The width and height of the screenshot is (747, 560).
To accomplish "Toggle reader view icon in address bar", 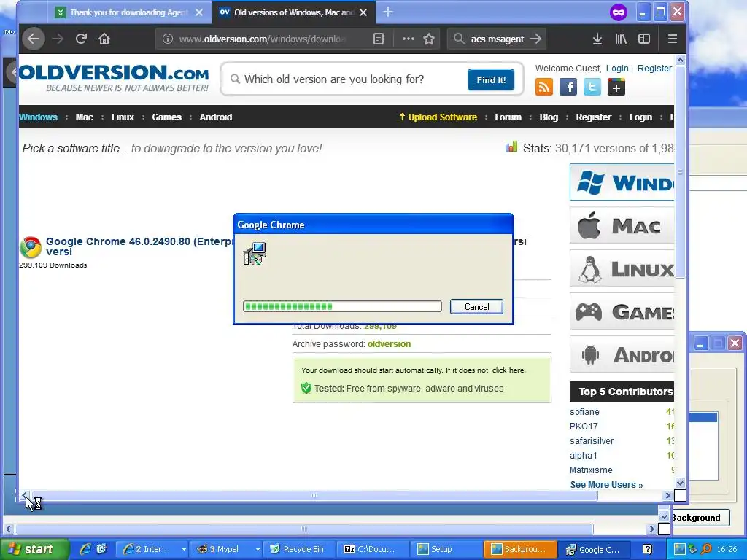I will coord(379,39).
